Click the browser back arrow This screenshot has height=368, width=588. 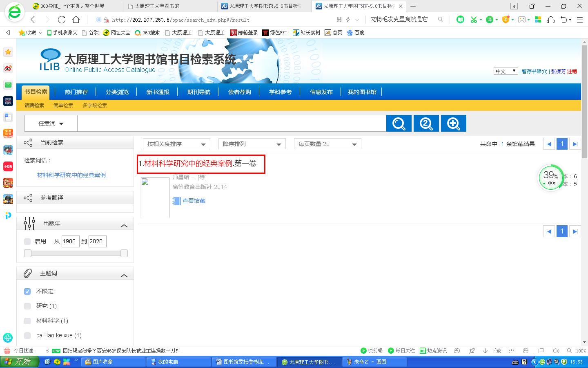click(x=33, y=20)
